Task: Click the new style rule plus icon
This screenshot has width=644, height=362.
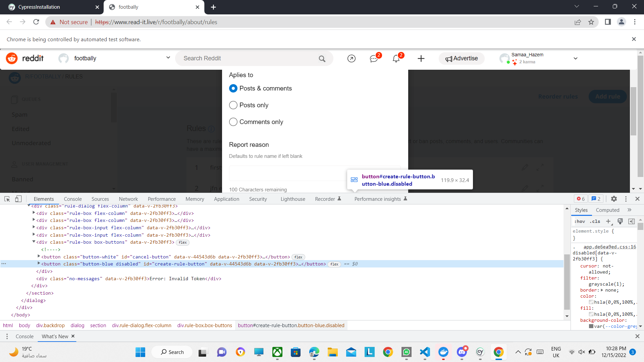Action: pos(608,221)
